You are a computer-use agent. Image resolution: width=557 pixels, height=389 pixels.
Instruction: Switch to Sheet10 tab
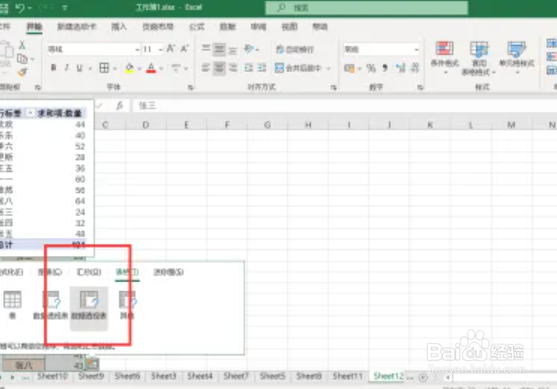pos(53,376)
